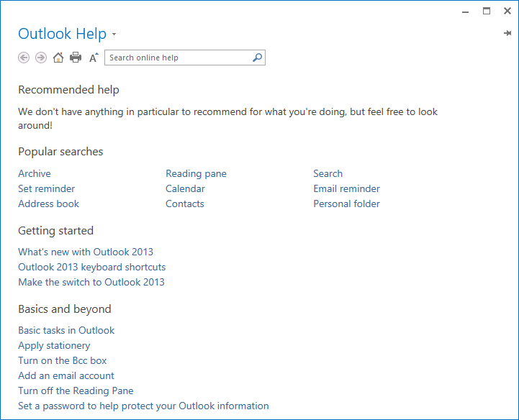The image size is (519, 420).
Task: Close the Help window
Action: [x=507, y=11]
